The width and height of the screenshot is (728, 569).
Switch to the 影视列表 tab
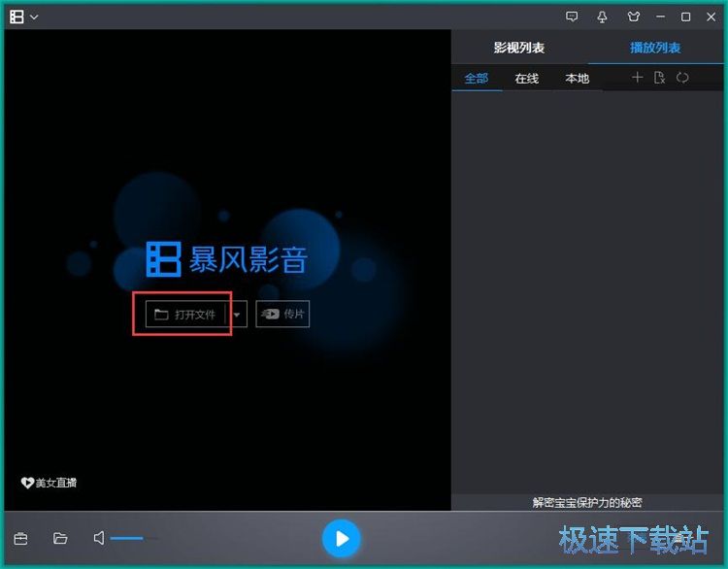tap(518, 48)
